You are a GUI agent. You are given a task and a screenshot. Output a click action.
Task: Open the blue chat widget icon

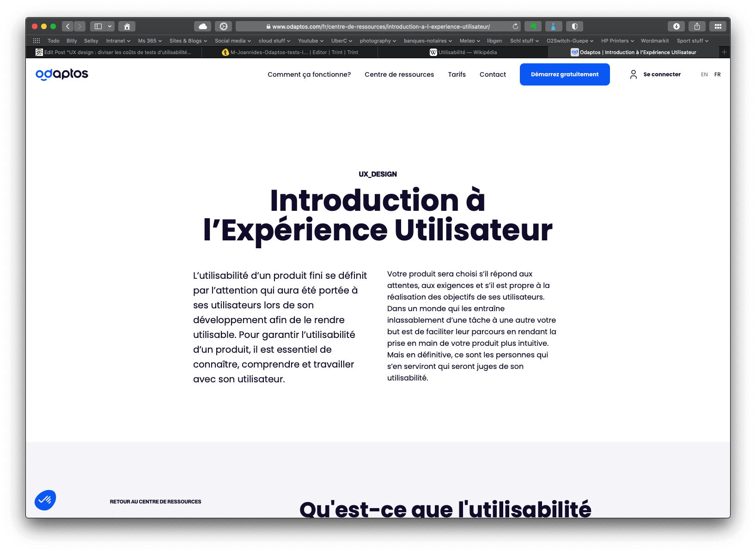(x=45, y=500)
